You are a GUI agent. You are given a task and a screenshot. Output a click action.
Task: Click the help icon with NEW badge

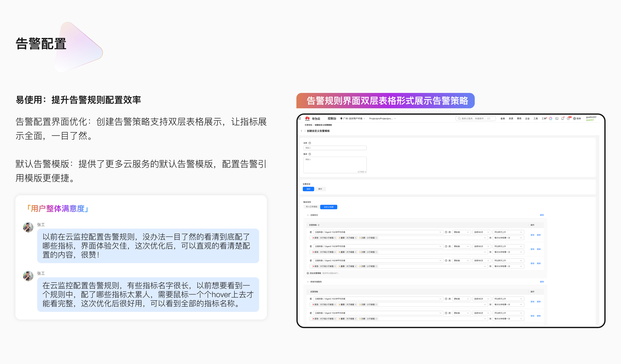point(568,118)
